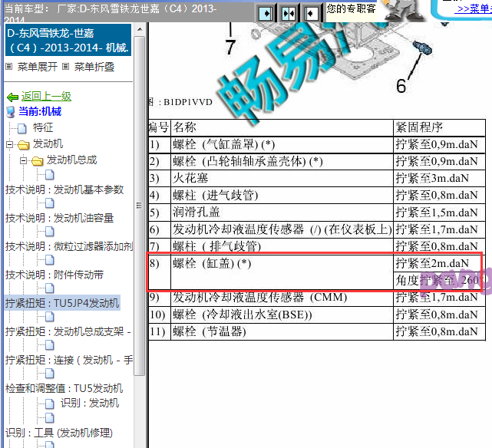Click the 火花塞 table cell

pyautogui.click(x=282, y=179)
